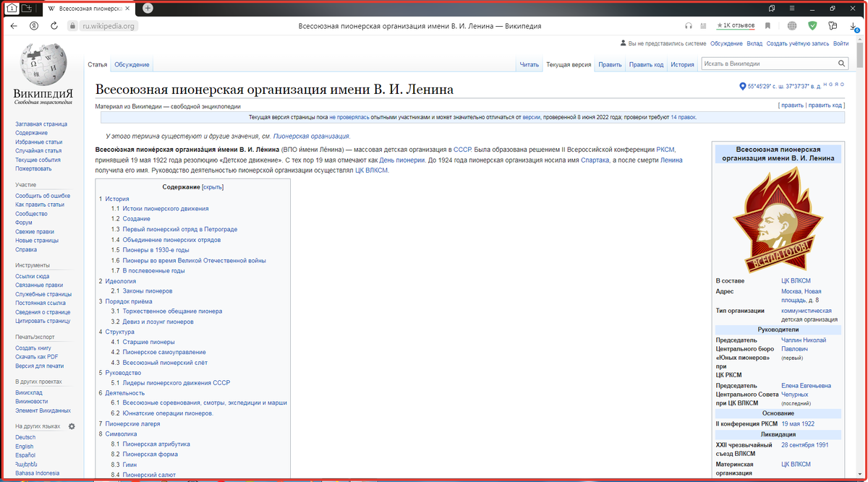The width and height of the screenshot is (868, 482).
Task: Click coordinates '55°45′29″ с. ш.' link
Action: click(769, 87)
